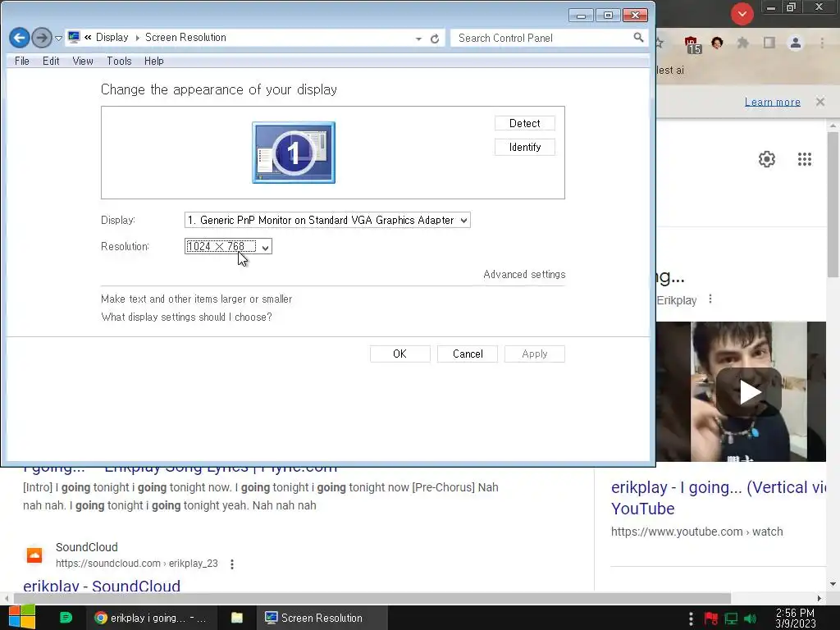
Task: Toggle Chrome side panel icon
Action: coord(769,43)
